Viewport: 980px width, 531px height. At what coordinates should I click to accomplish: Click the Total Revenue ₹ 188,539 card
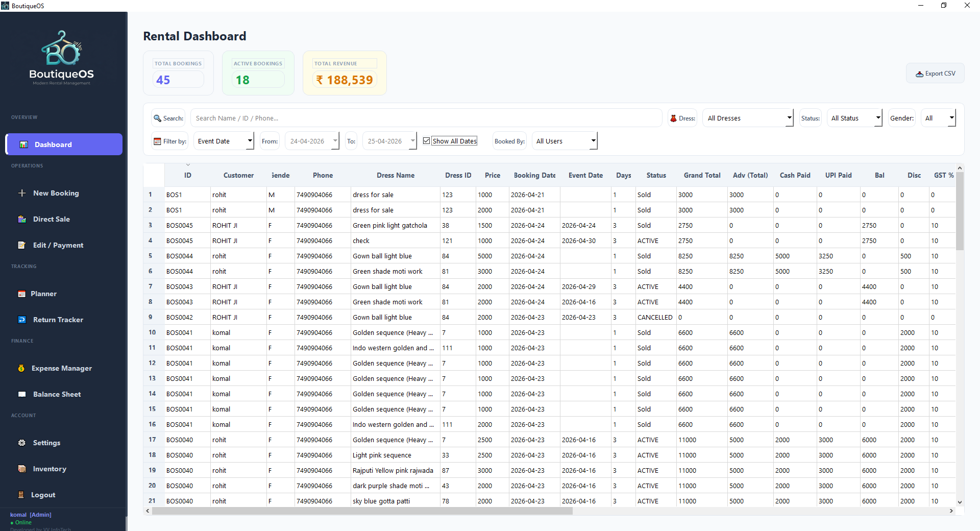click(x=345, y=73)
